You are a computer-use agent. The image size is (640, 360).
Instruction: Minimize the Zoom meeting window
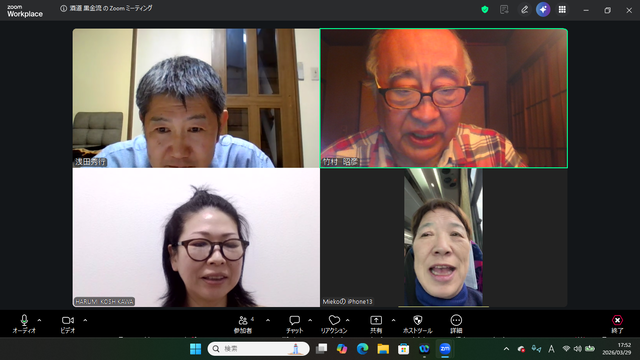point(586,10)
